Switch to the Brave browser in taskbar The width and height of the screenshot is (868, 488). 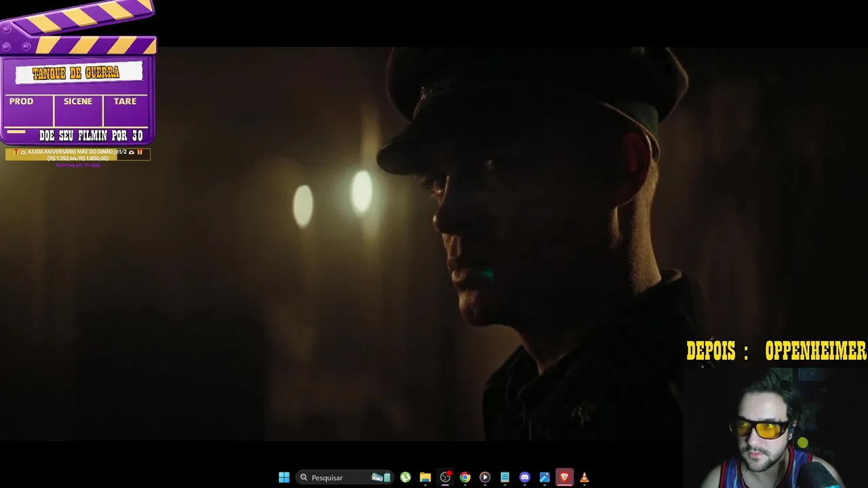click(x=564, y=477)
